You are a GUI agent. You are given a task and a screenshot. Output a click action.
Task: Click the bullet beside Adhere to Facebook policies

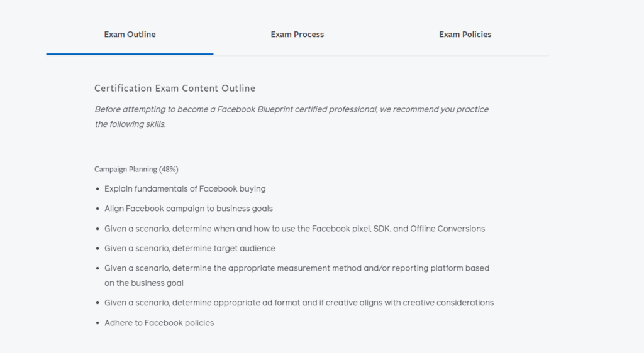pyautogui.click(x=97, y=323)
